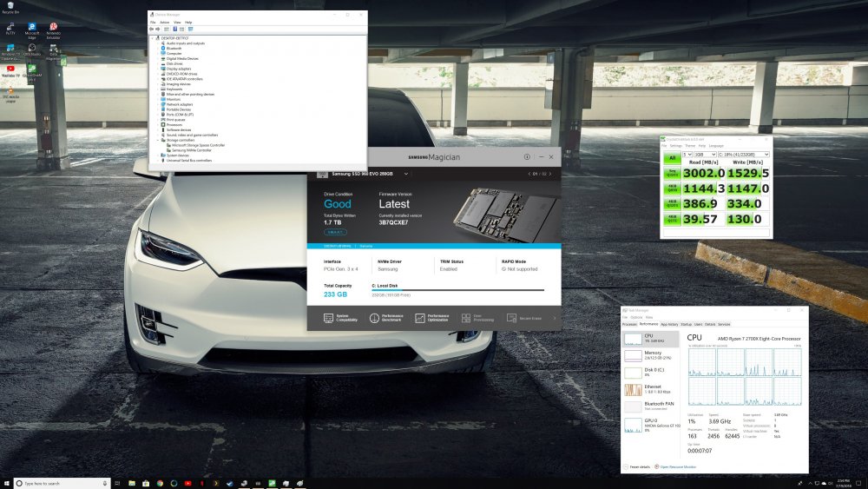Screen dimensions: 868x489
Task: Open Microsoft Store from the taskbar
Action: (146, 483)
